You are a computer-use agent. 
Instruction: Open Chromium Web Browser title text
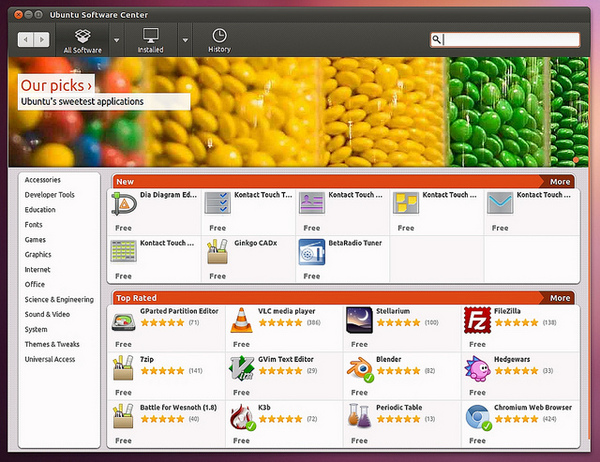(533, 408)
